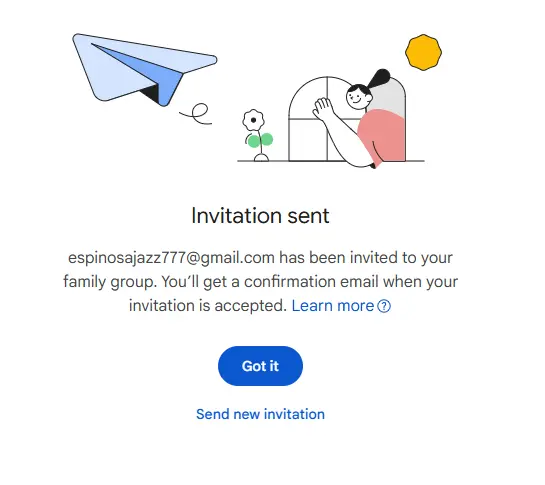Click the Invitation sent heading

260,216
